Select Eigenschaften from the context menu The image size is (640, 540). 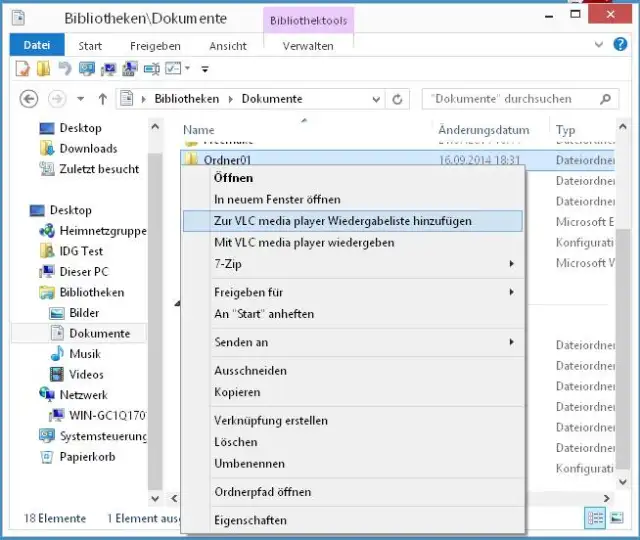click(250, 520)
